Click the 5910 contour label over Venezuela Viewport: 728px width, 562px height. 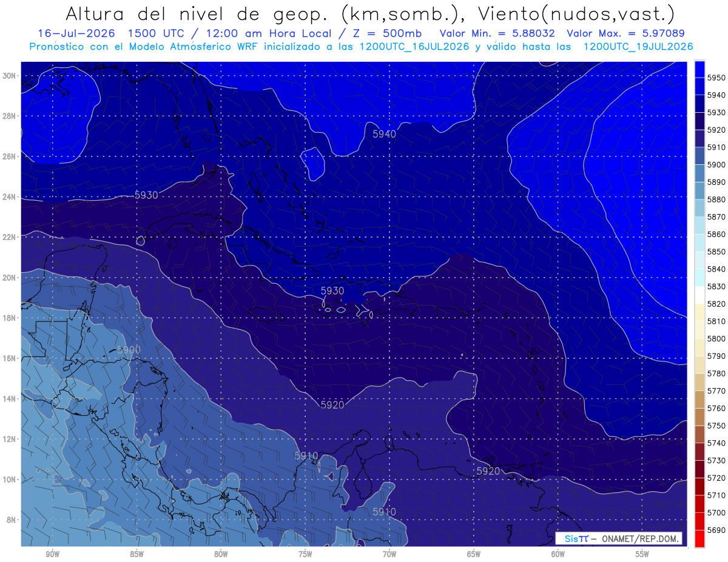tap(384, 512)
